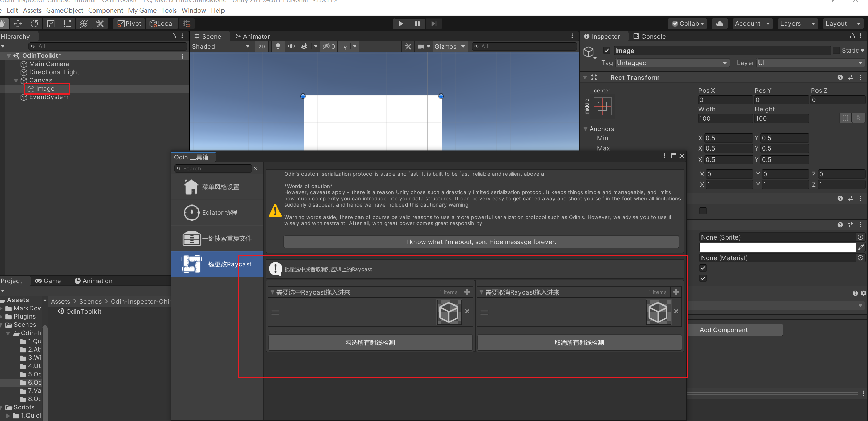868x421 pixels.
Task: Open the Layer dropdown (UI)
Action: click(810, 63)
